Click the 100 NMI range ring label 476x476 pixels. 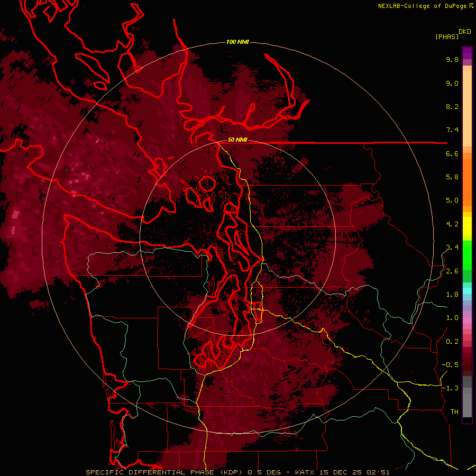(x=237, y=42)
